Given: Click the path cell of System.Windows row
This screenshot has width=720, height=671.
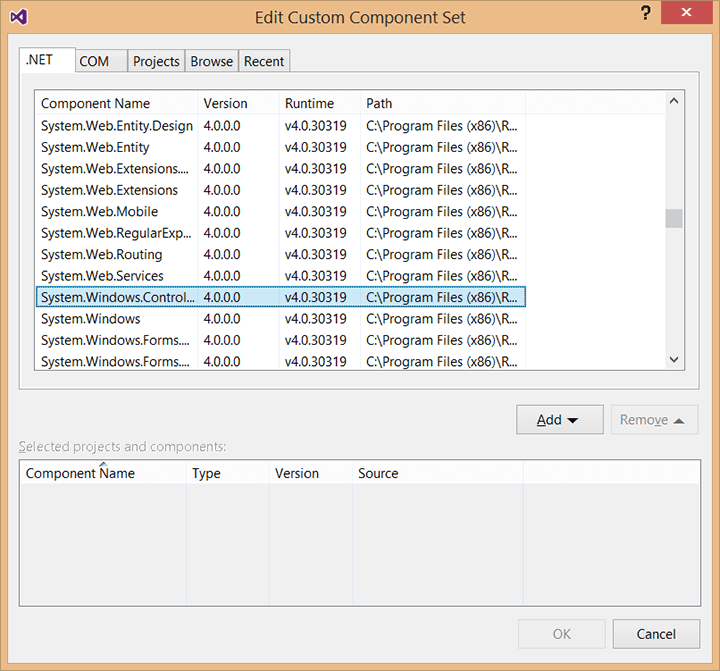Looking at the screenshot, I should point(442,319).
